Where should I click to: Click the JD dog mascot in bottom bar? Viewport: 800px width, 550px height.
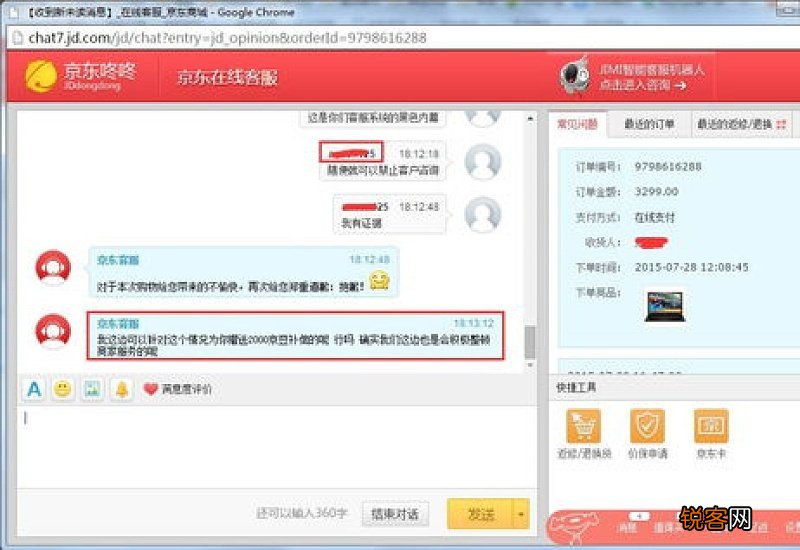coord(574,528)
